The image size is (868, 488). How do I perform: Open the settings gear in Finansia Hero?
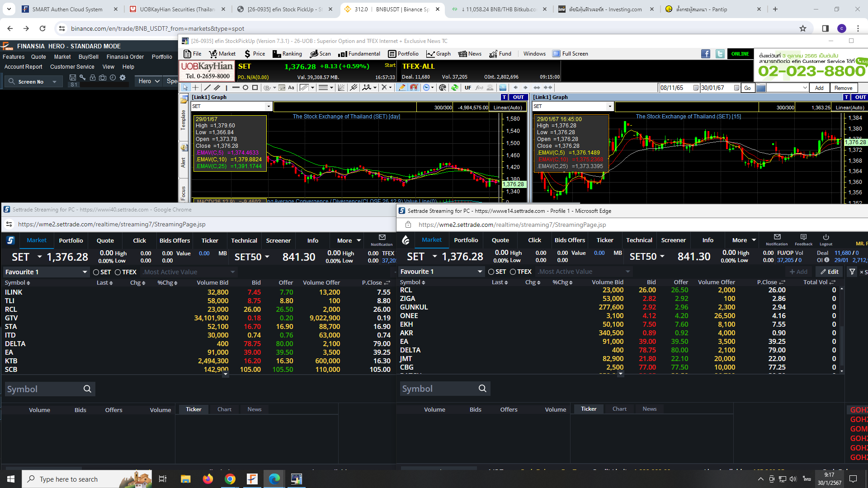pos(123,78)
